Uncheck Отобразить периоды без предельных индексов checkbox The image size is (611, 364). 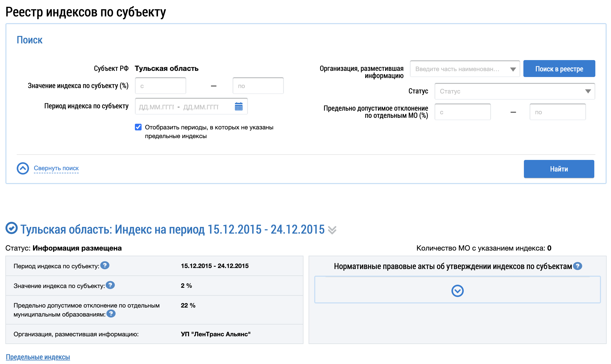pyautogui.click(x=138, y=127)
